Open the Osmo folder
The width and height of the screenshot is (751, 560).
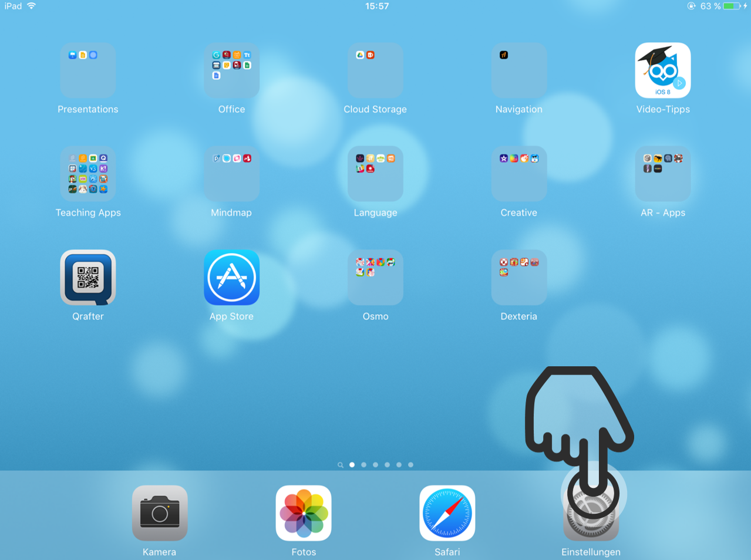[x=375, y=278]
